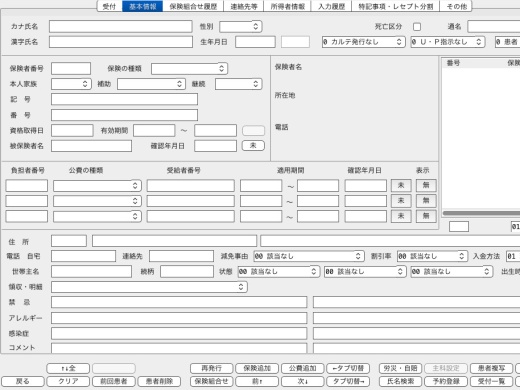Click the 前回患者 button
Viewport: 520px width, 390px height.
point(114,381)
